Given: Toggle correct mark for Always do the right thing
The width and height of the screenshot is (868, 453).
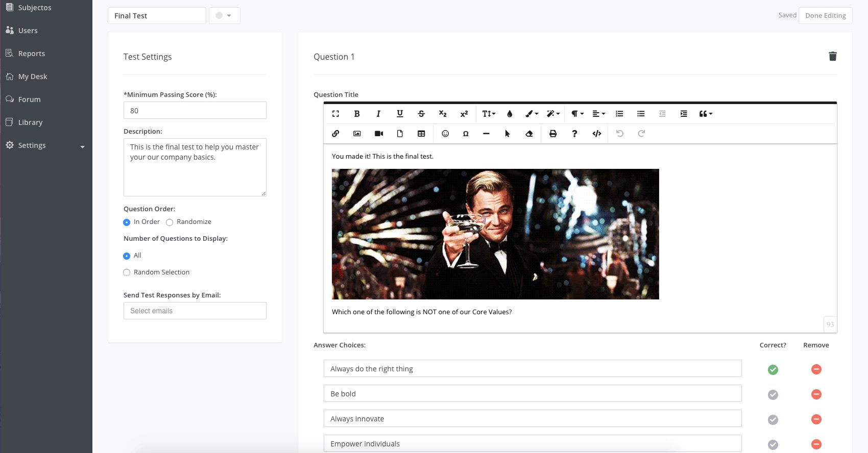Looking at the screenshot, I should [x=773, y=369].
